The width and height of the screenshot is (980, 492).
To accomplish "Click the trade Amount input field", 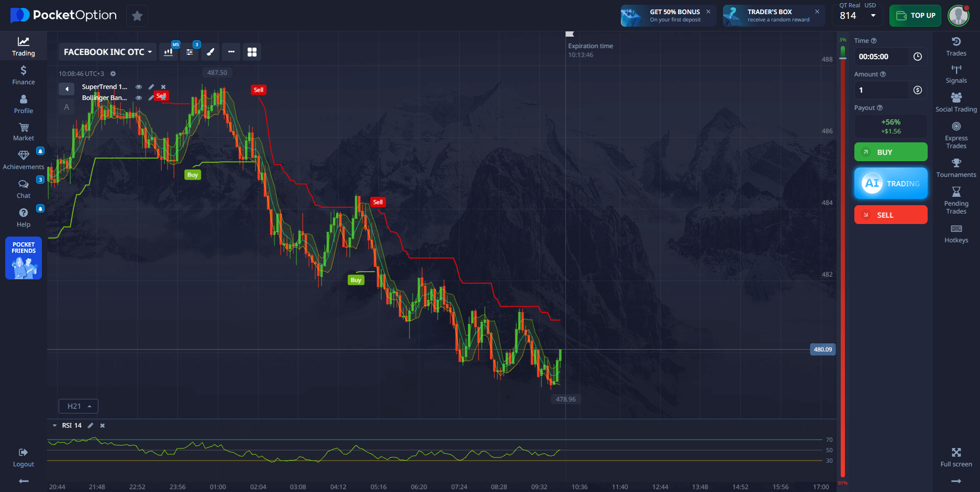I will point(882,90).
